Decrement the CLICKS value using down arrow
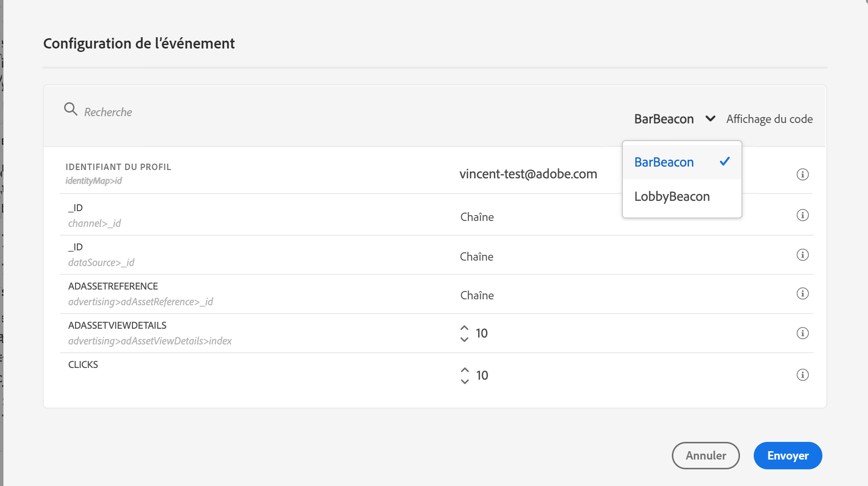Viewport: 868px width, 486px height. tap(465, 382)
